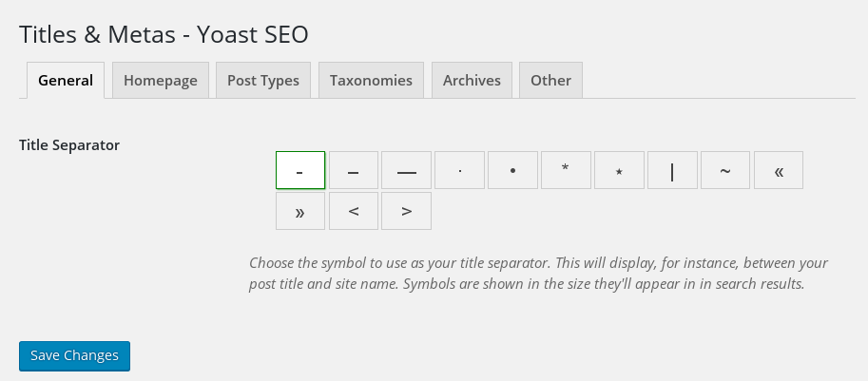Viewport: 868px width, 381px height.
Task: Pick the small star separator
Action: [x=619, y=170]
